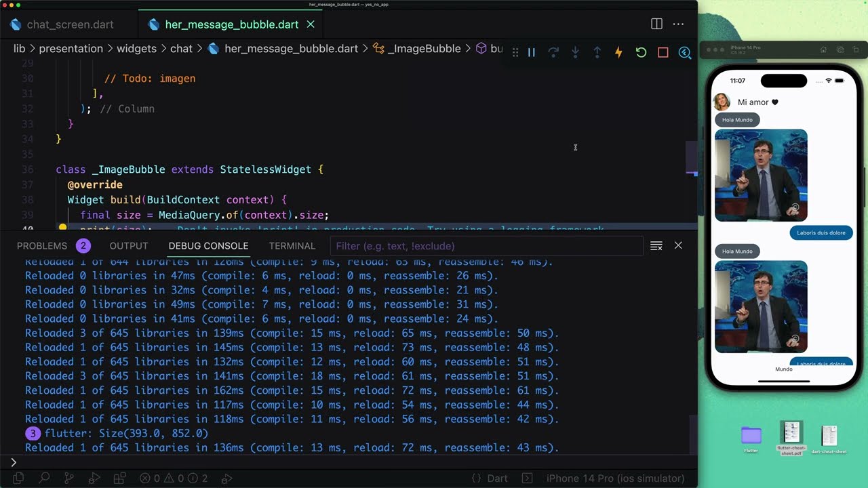Screen dimensions: 868x488
Task: Click the Mi amor avatar in simulator
Action: pyautogui.click(x=722, y=102)
